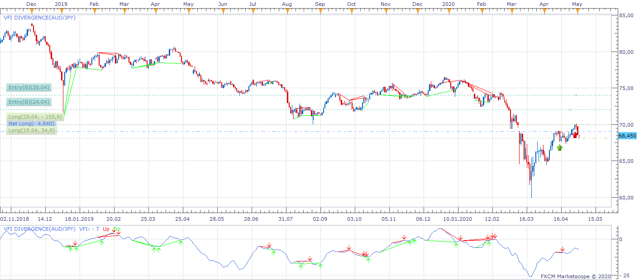The height and width of the screenshot is (280, 644).
Task: Click the 02.11.2018 date axis label
Action: (14, 219)
